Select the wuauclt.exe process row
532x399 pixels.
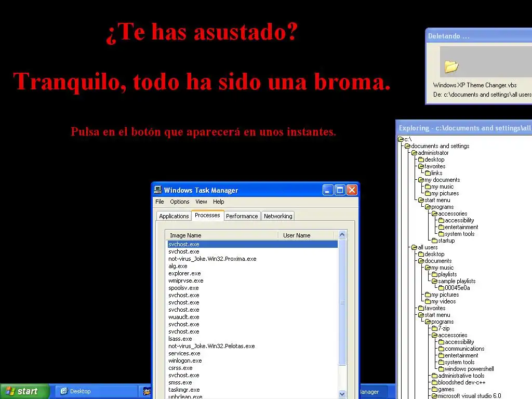click(252, 317)
